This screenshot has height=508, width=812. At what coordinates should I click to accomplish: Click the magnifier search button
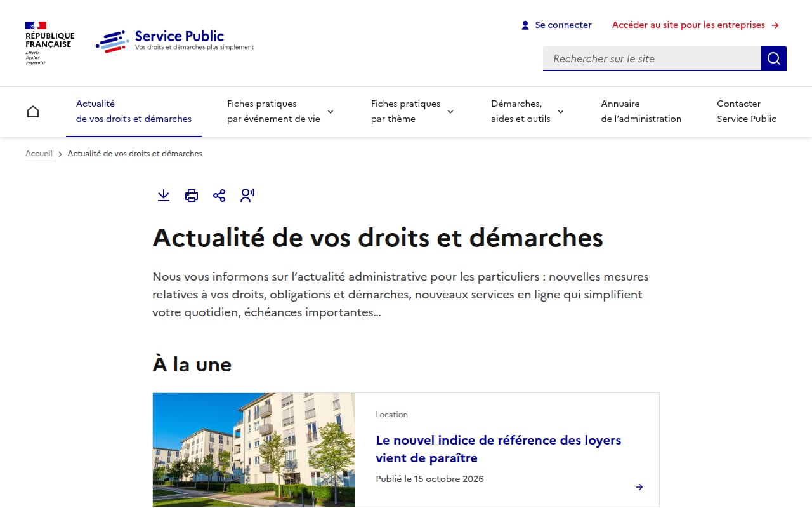(774, 58)
